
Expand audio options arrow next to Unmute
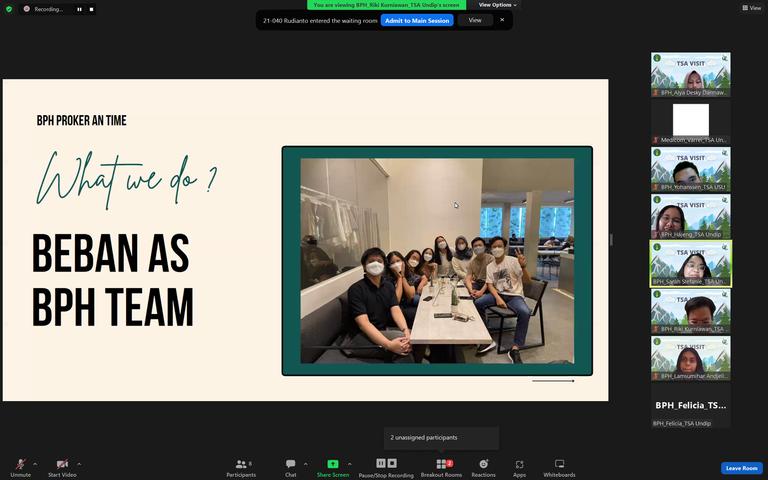[35, 463]
